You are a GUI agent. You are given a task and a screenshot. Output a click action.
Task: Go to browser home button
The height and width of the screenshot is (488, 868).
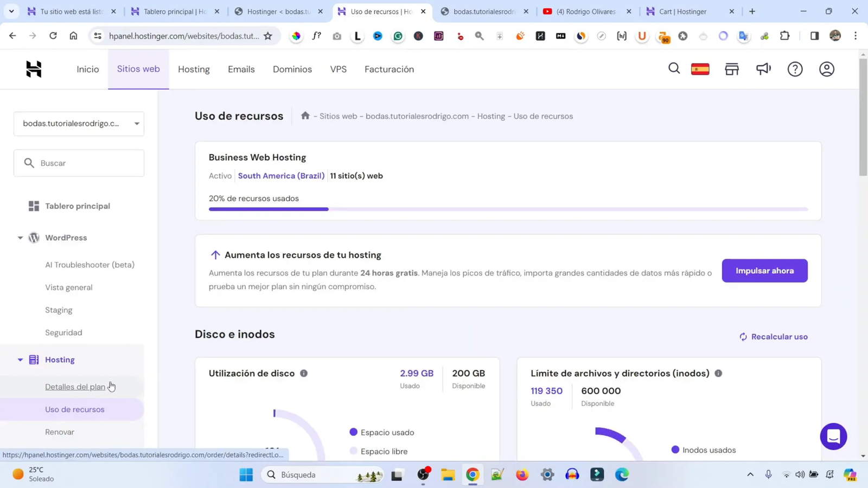point(73,36)
